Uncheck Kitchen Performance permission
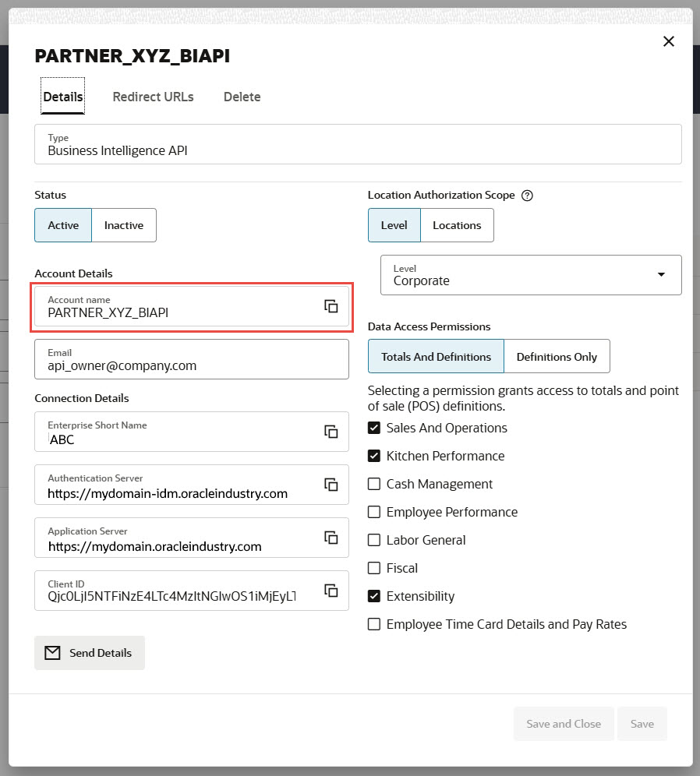 point(374,456)
